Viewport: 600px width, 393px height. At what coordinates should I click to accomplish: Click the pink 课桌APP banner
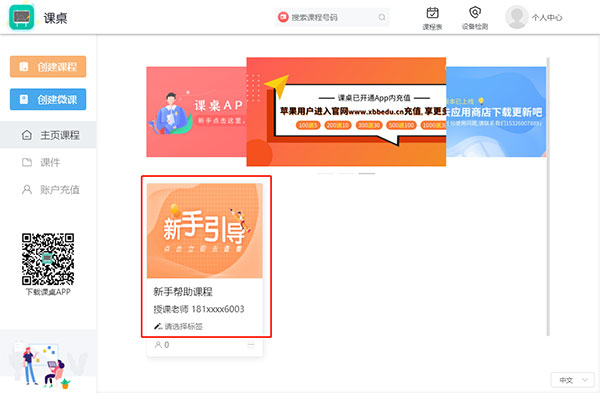(x=196, y=112)
